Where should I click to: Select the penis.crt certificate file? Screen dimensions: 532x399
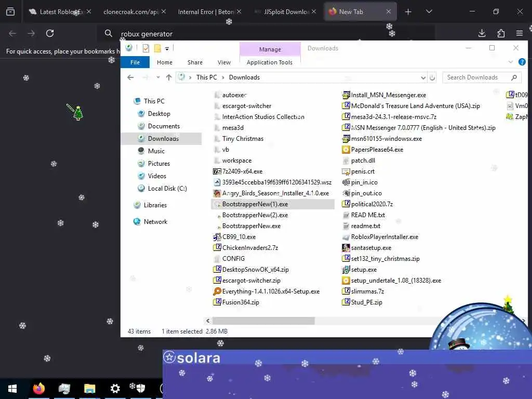tap(358, 171)
